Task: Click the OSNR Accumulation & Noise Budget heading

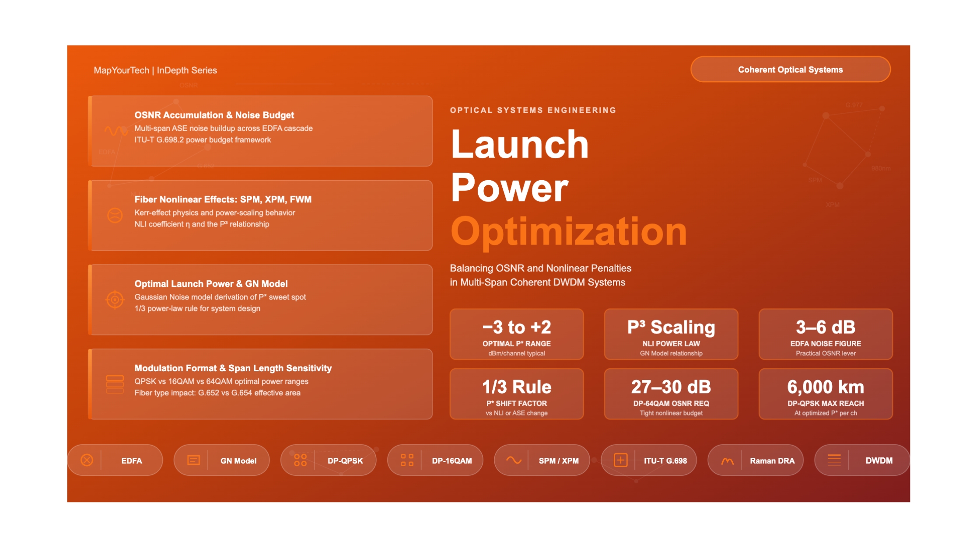Action: (x=214, y=115)
